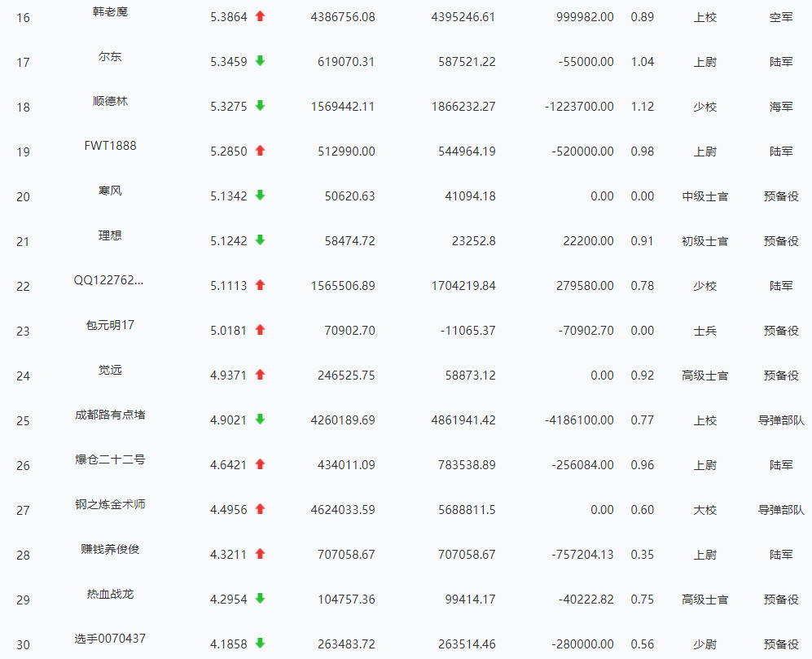This screenshot has height=659, width=812.
Task: Click the value -1223700.00
Action: click(579, 107)
